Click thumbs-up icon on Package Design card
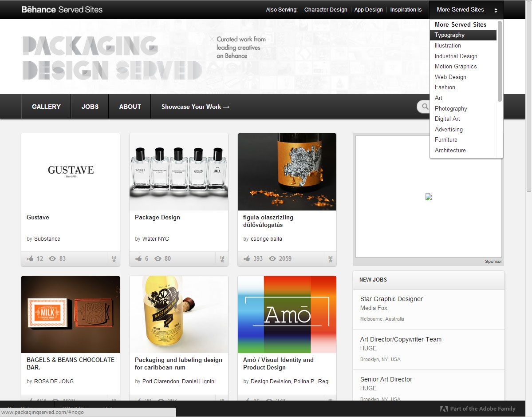The image size is (532, 417). pos(138,259)
